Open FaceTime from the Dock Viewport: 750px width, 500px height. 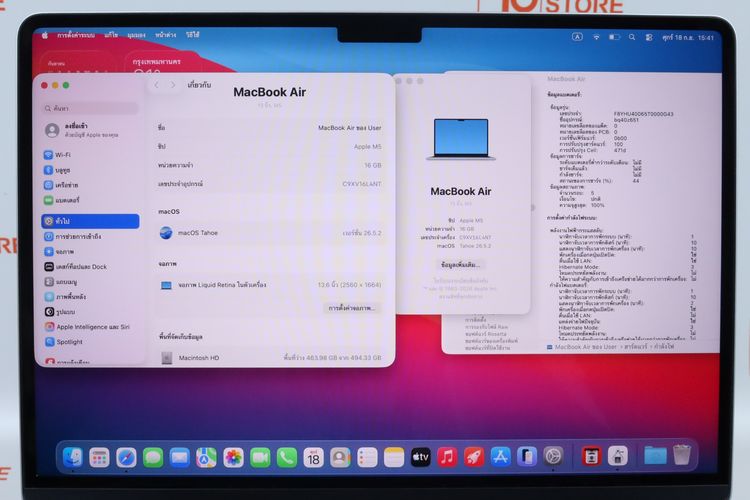pos(260,457)
